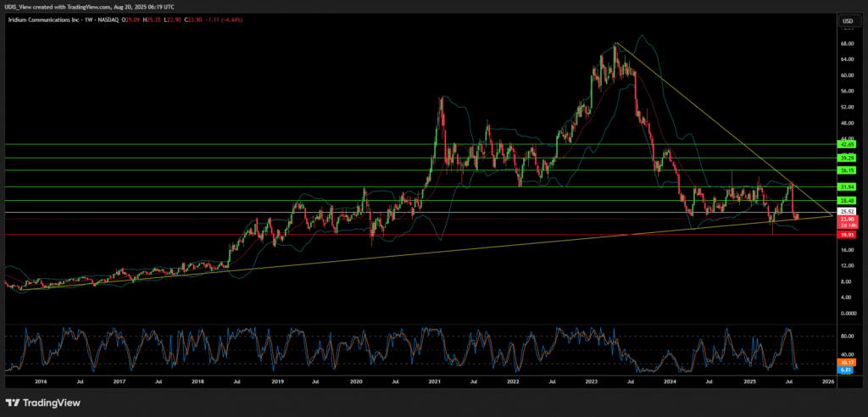This screenshot has height=417, width=868.
Task: Click 2026 on the time axis
Action: [x=828, y=382]
